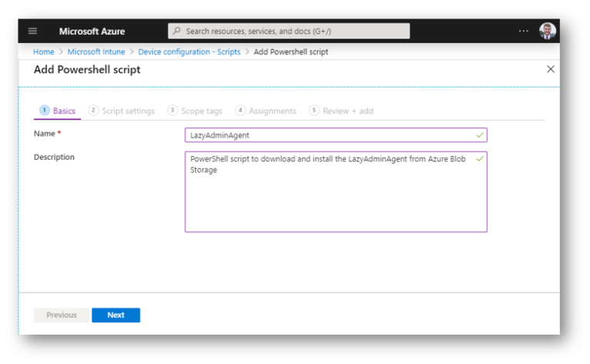Viewport: 590px width, 364px height.
Task: Click the Add Powershell script page title
Action: [x=87, y=70]
